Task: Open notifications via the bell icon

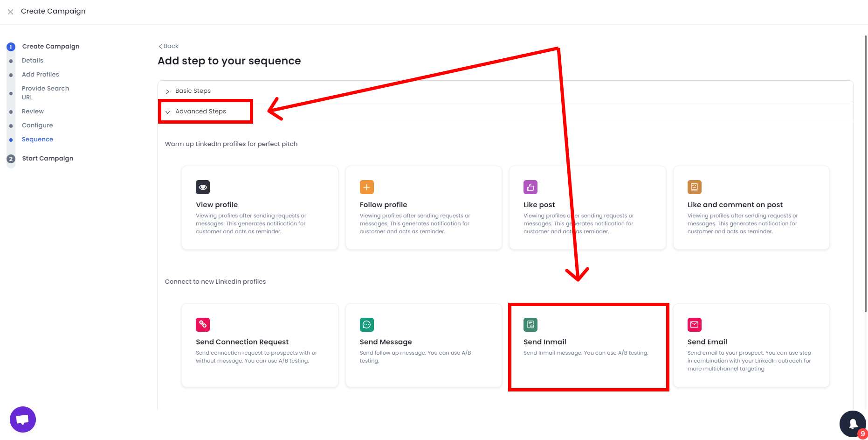Action: click(853, 423)
